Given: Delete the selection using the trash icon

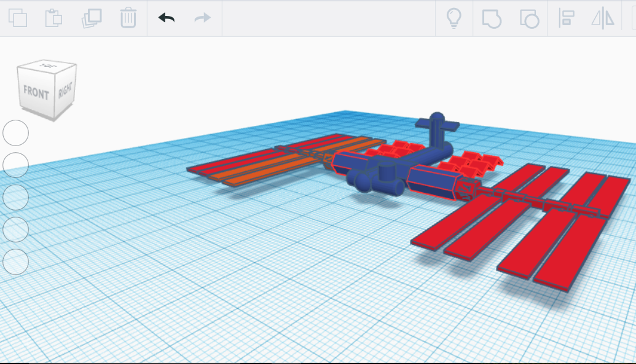Looking at the screenshot, I should click(x=127, y=18).
